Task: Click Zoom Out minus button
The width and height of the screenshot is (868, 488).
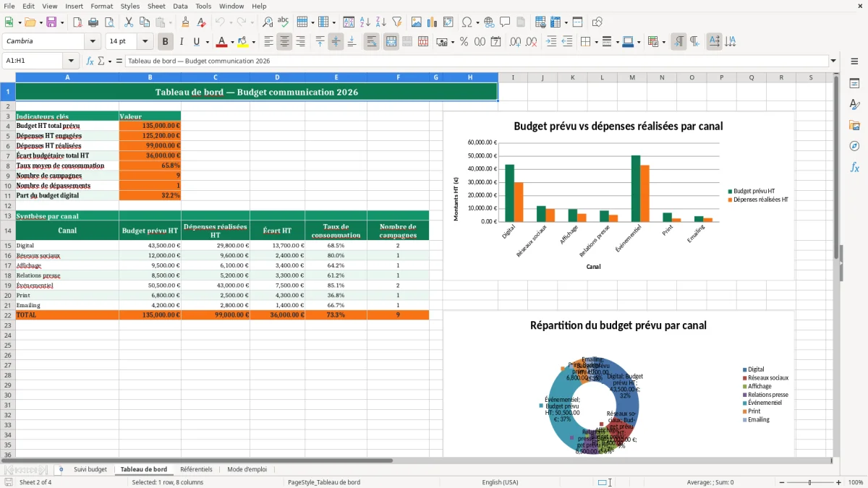Action: coord(781,482)
